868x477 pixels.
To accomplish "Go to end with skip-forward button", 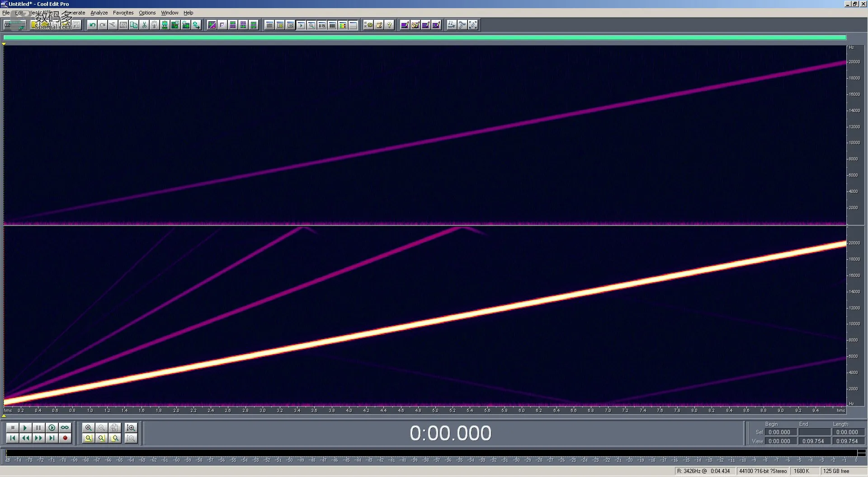I will click(x=52, y=438).
